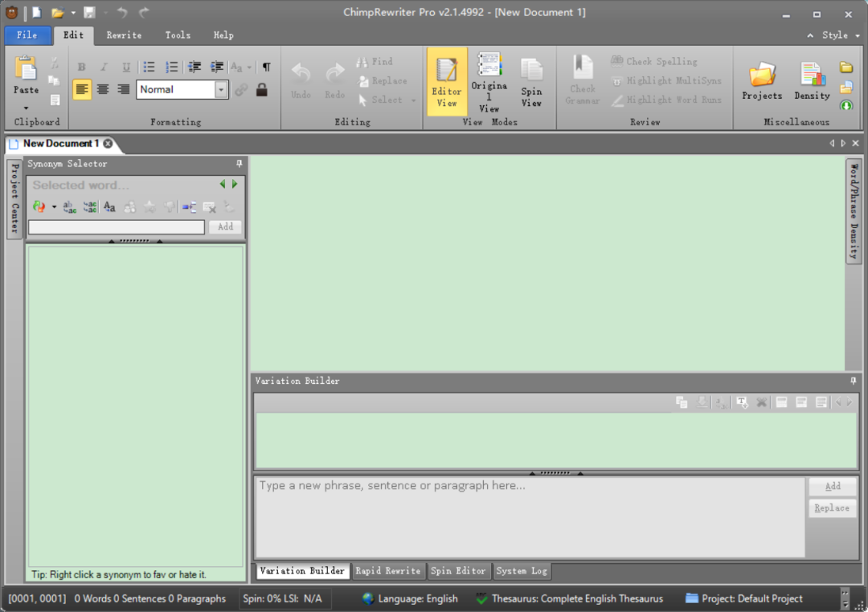Increase paragraph indent
The width and height of the screenshot is (868, 612).
(216, 67)
